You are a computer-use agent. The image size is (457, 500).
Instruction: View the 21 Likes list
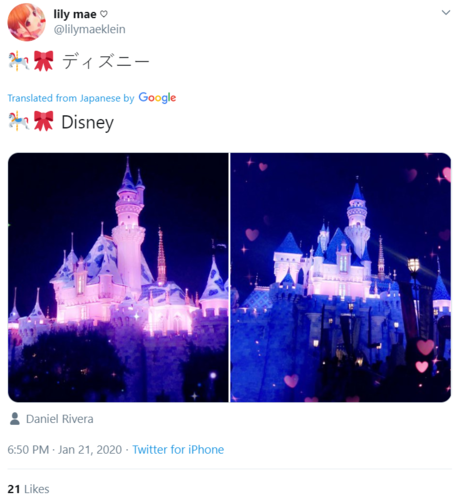click(28, 489)
